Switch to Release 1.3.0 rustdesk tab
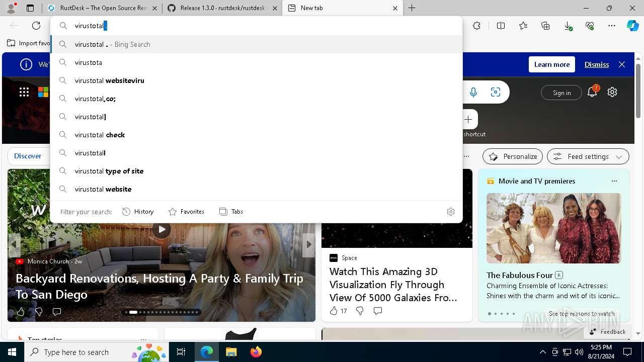Image resolution: width=644 pixels, height=362 pixels. tap(222, 8)
